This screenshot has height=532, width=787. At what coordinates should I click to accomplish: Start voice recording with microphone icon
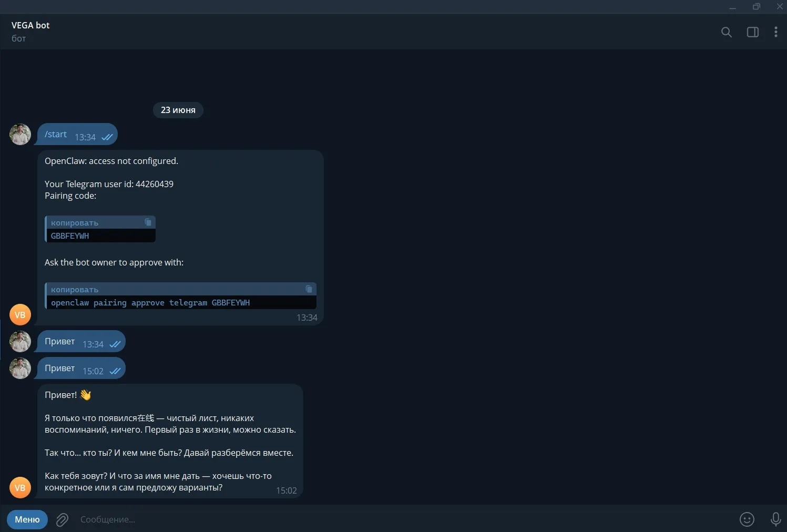click(775, 519)
